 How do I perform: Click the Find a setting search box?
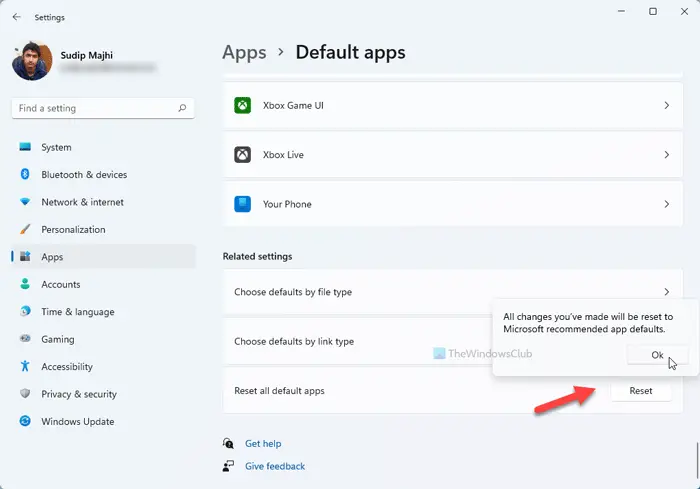coord(103,108)
